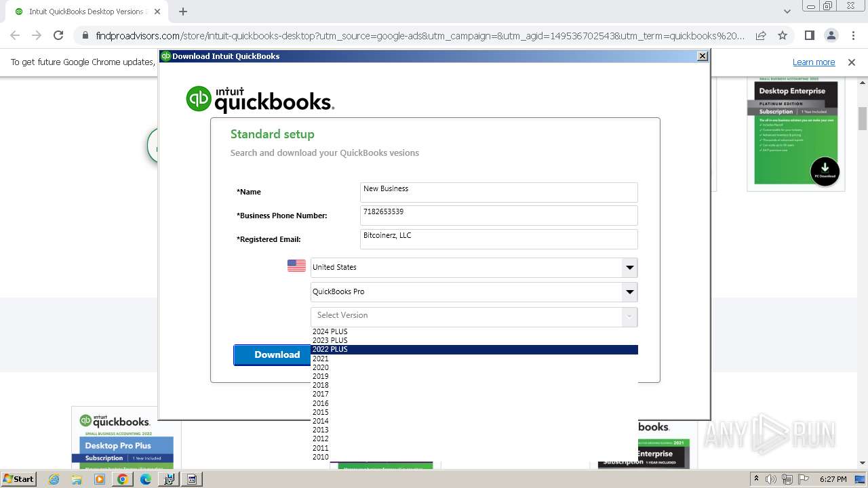868x488 pixels.
Task: Open Desktop Pro Plus product thumbnail
Action: [126, 437]
